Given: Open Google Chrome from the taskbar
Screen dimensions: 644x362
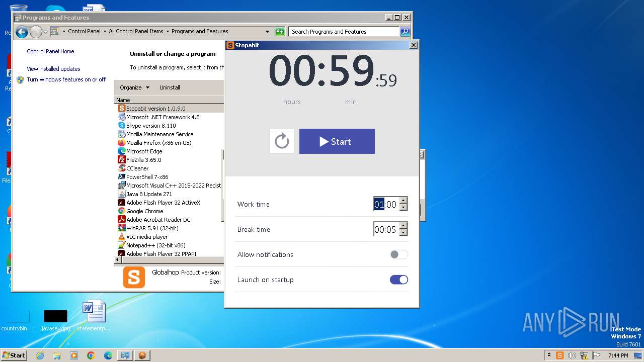Looking at the screenshot, I should coord(91,355).
